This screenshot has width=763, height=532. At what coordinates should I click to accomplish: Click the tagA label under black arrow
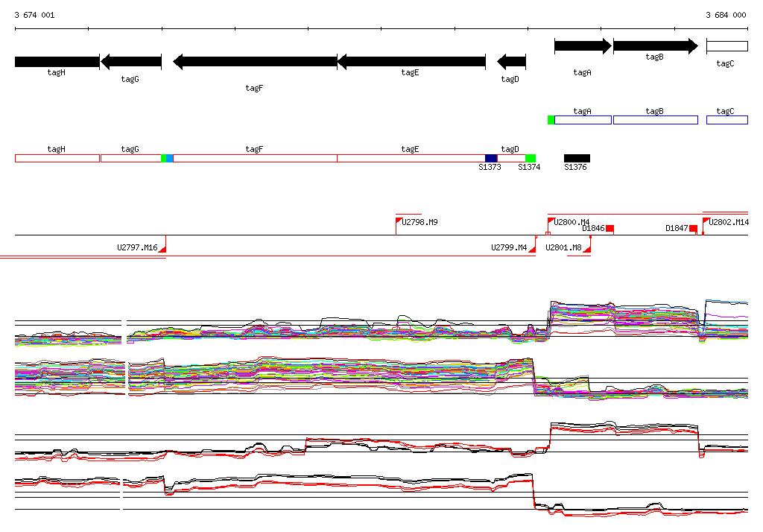pyautogui.click(x=582, y=72)
